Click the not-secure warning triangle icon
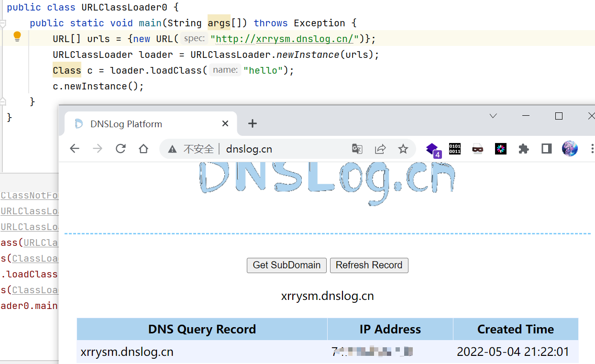This screenshot has width=595, height=364. click(173, 149)
